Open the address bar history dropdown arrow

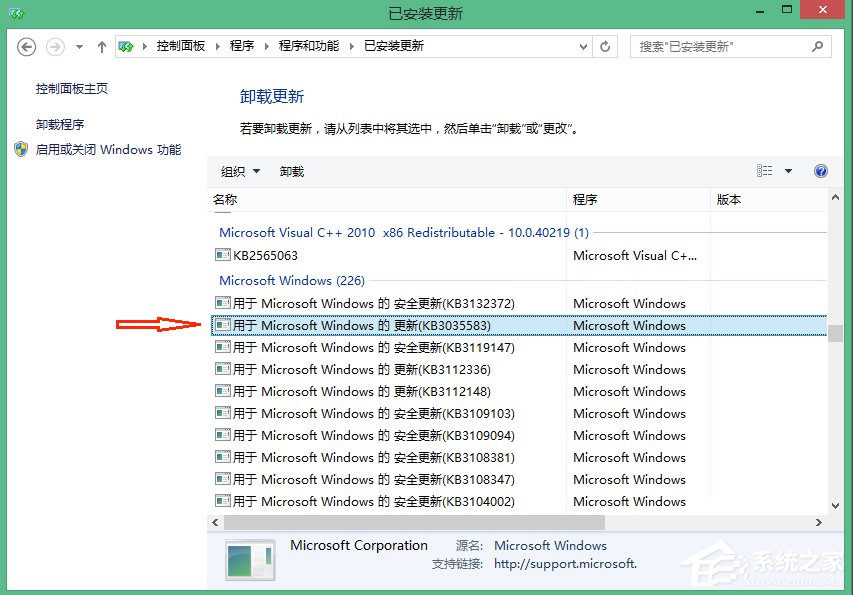(583, 46)
